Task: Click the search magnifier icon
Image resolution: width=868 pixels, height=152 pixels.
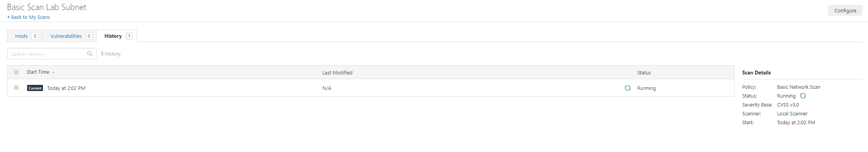Action: [x=90, y=54]
